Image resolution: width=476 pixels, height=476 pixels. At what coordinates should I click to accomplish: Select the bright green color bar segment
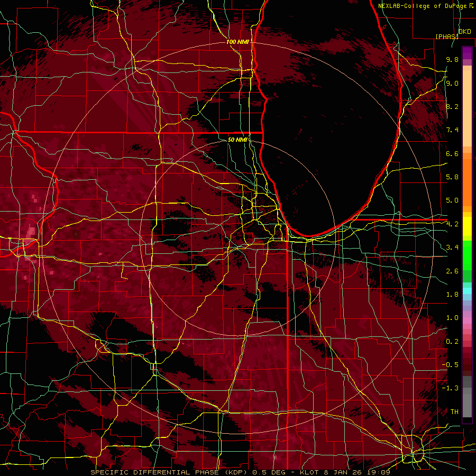[x=467, y=255]
